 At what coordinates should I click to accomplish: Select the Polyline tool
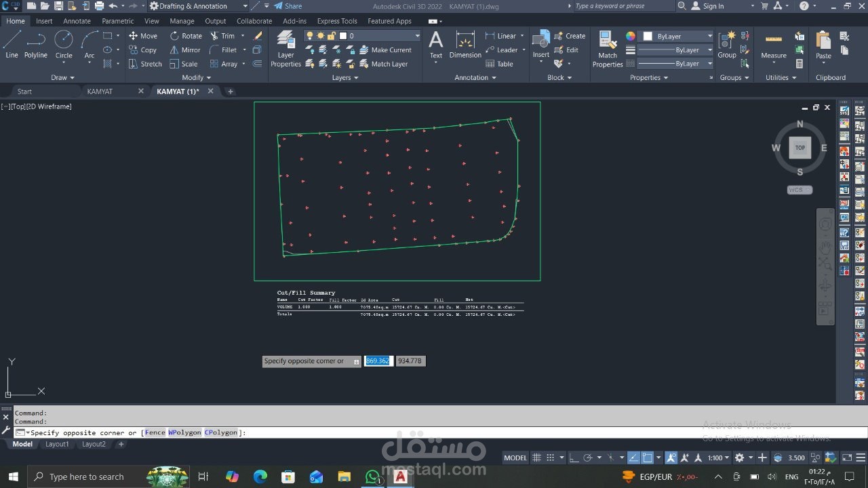pyautogui.click(x=35, y=45)
